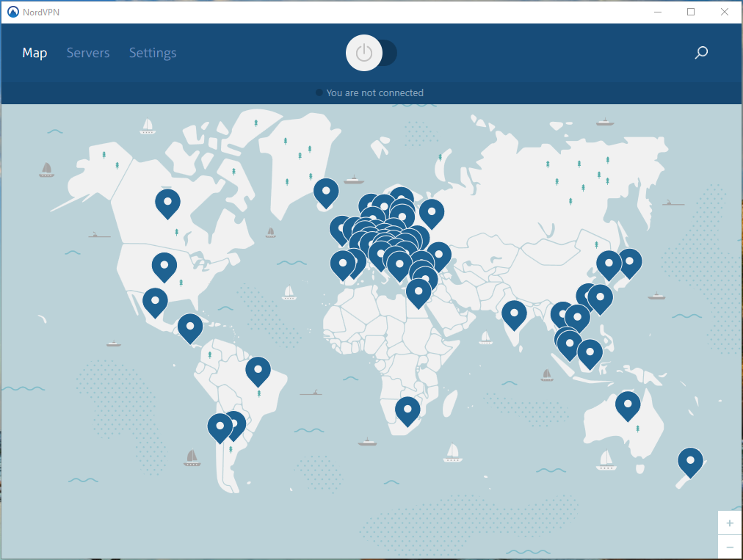
Task: Select the Japan server pin on the map
Action: click(630, 262)
